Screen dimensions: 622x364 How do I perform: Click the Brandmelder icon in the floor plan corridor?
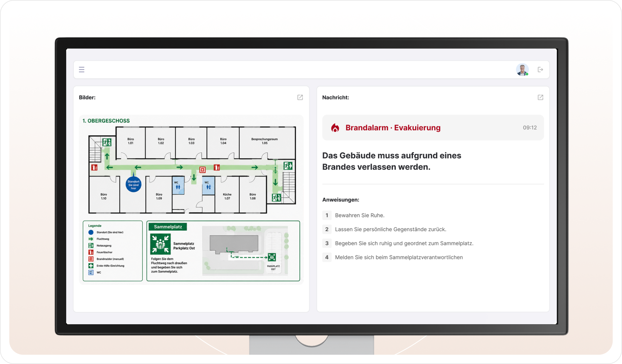point(202,170)
